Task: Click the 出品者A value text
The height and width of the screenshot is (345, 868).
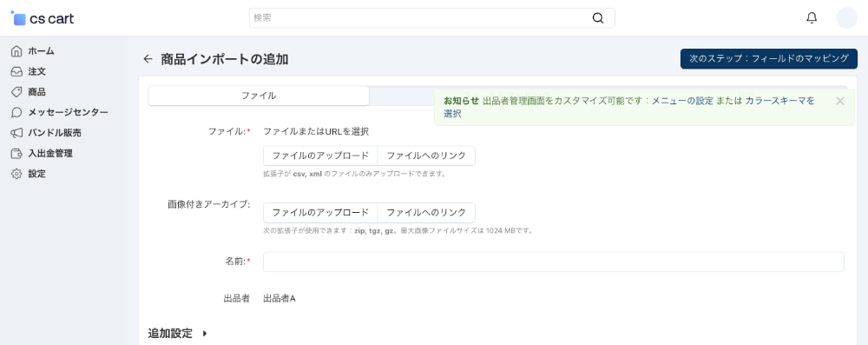Action: [x=279, y=299]
